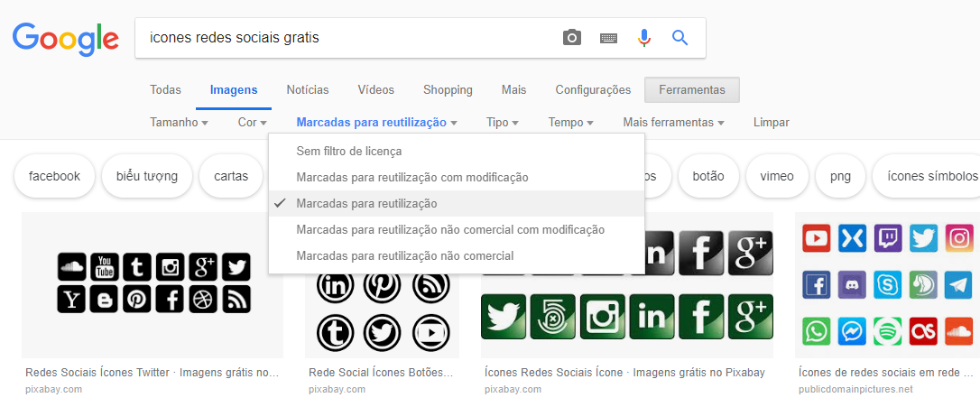Expand Mais ferramentas dropdown
Image resolution: width=980 pixels, height=407 pixels.
674,123
